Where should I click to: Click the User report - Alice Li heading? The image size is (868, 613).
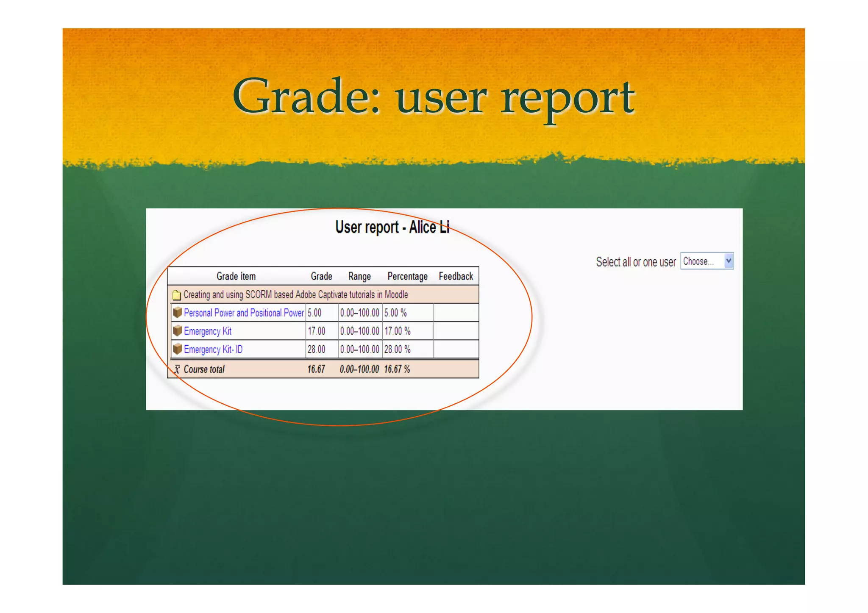[392, 227]
